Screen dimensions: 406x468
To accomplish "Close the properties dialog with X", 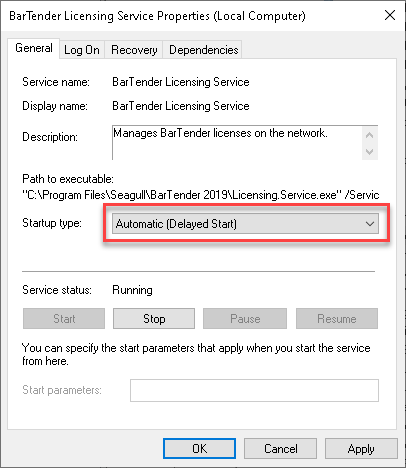I will pyautogui.click(x=390, y=15).
